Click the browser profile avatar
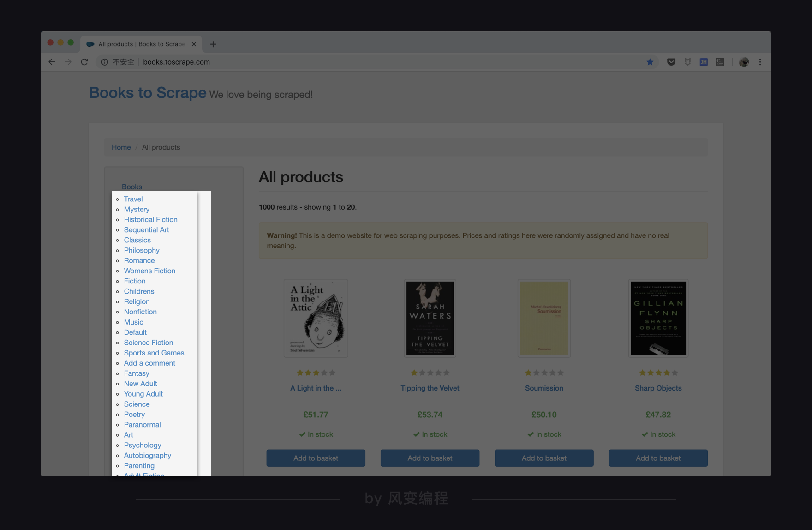 [x=744, y=62]
